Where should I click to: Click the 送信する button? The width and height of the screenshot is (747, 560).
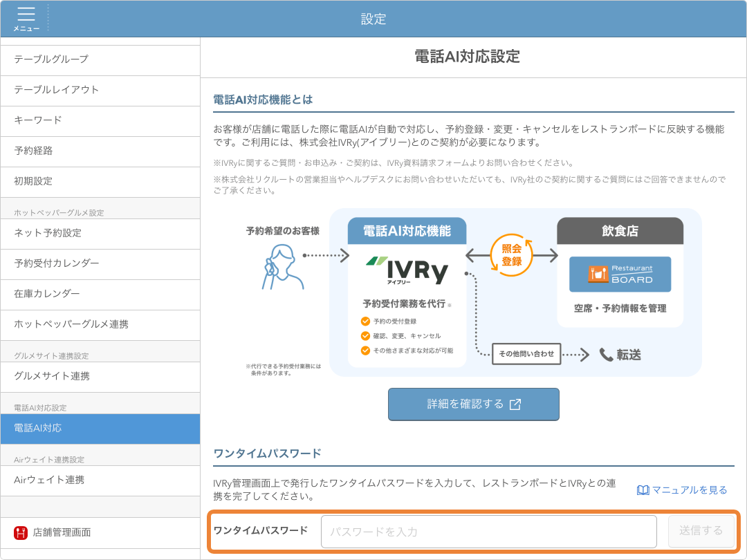[x=701, y=532]
